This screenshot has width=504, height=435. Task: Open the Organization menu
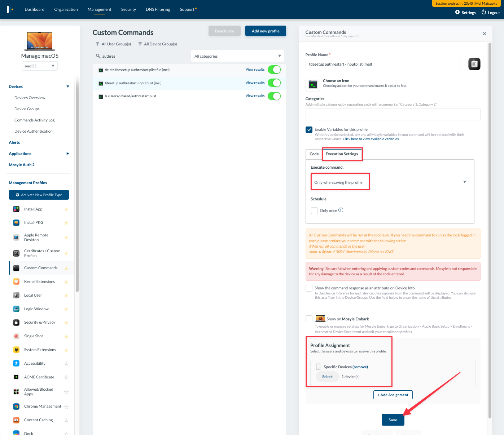click(x=66, y=9)
